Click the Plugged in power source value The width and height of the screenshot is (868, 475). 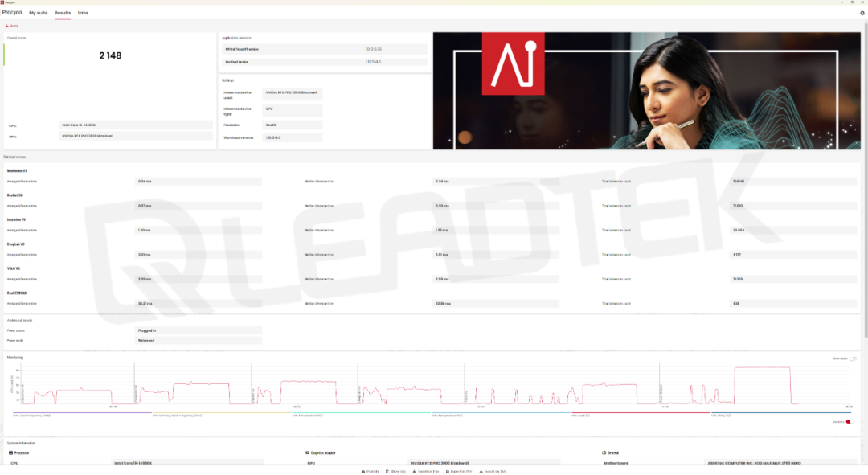pyautogui.click(x=199, y=330)
